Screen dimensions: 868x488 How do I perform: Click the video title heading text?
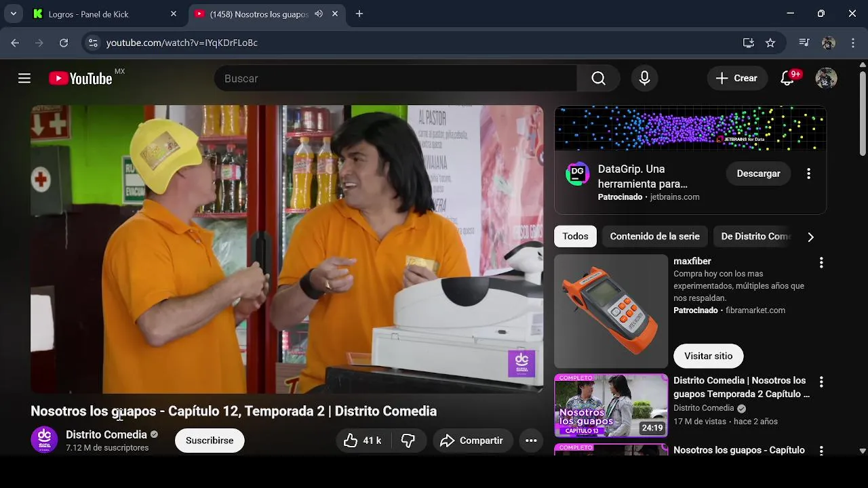pos(233,411)
